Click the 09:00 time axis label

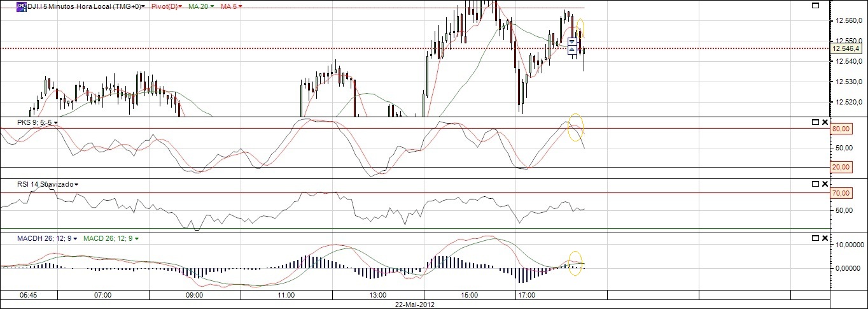[x=194, y=296]
